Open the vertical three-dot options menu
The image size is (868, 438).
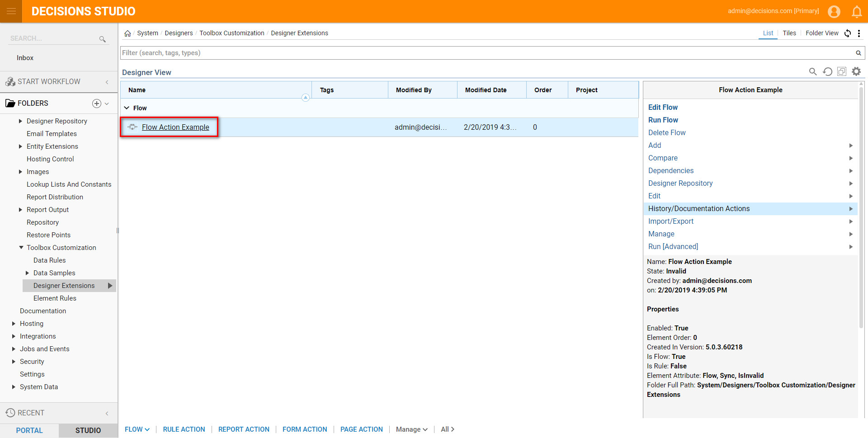[859, 33]
